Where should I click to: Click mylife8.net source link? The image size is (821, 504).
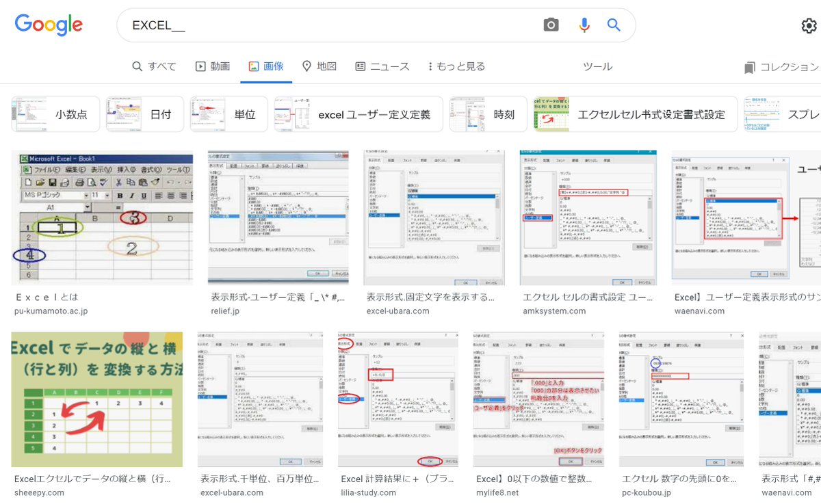tap(497, 492)
